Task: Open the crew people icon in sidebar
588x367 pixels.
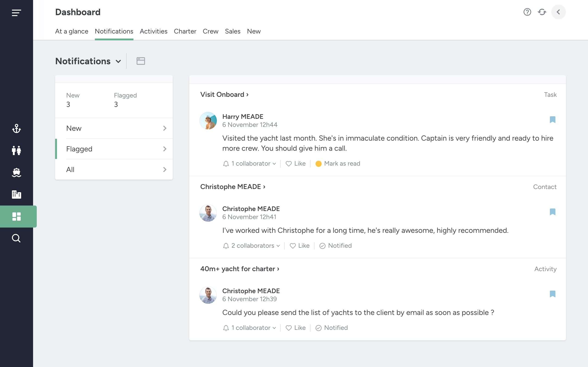Action: pyautogui.click(x=16, y=150)
